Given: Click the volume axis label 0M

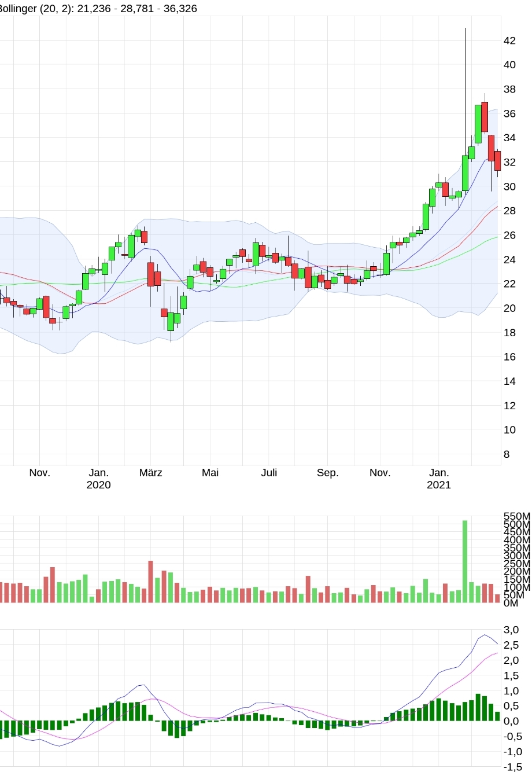Looking at the screenshot, I should [511, 603].
